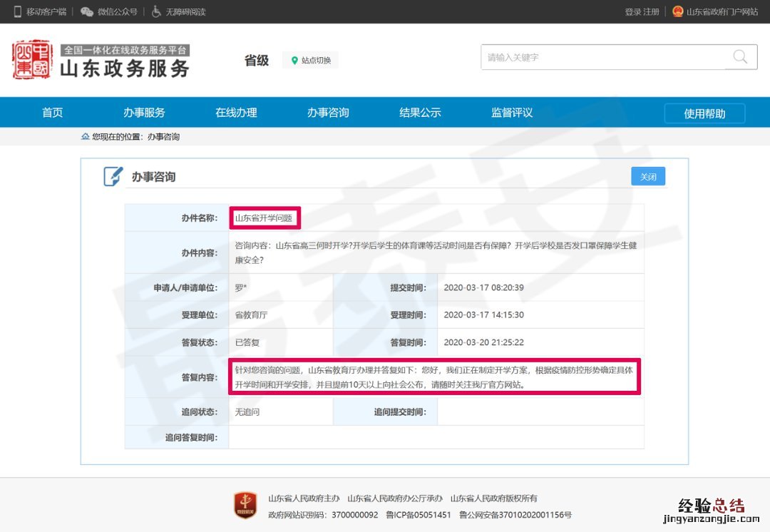The width and height of the screenshot is (770, 532).
Task: Click the WeChat official account icon
Action: coord(87,11)
